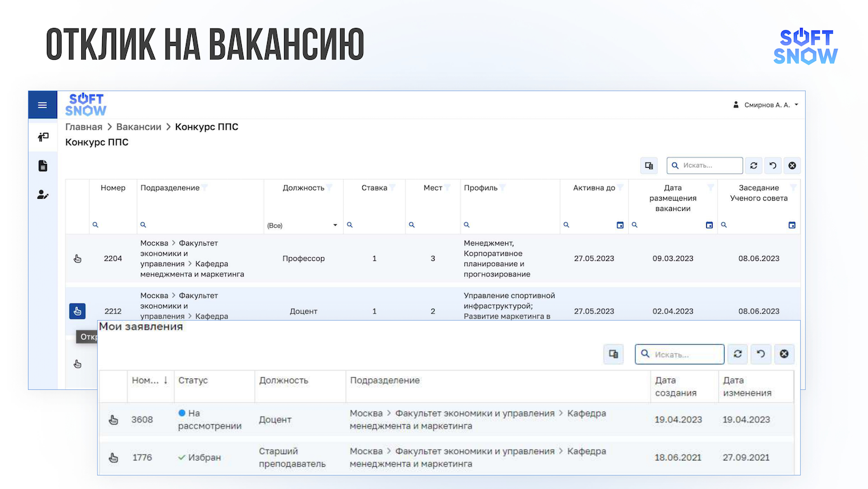Open the calendar picker for Заседание Ученого совета

tap(792, 225)
